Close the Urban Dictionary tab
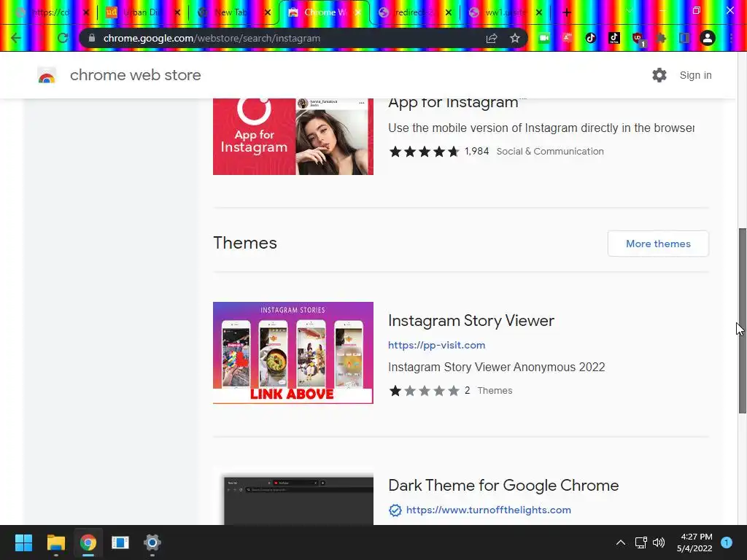 click(x=177, y=13)
